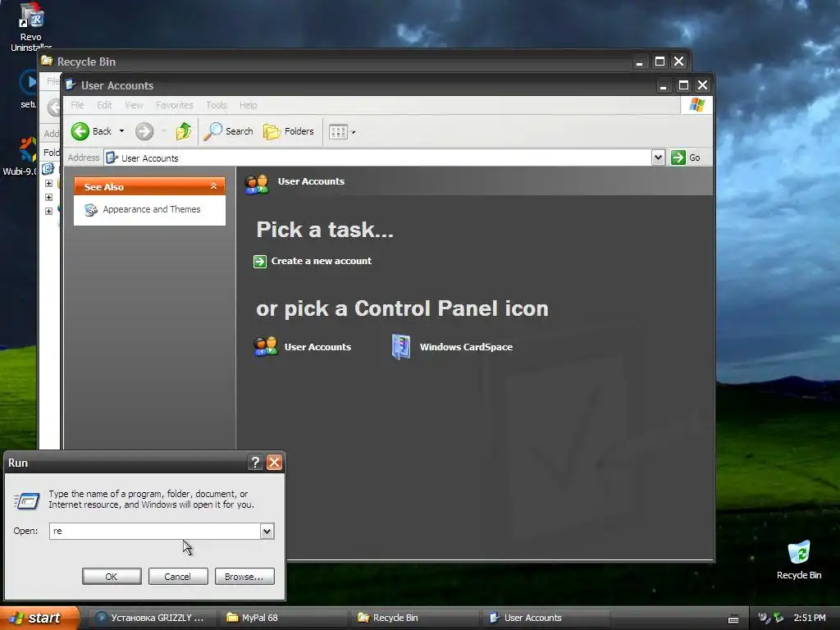
Task: Minimize the Recycle Bin window
Action: tap(639, 62)
